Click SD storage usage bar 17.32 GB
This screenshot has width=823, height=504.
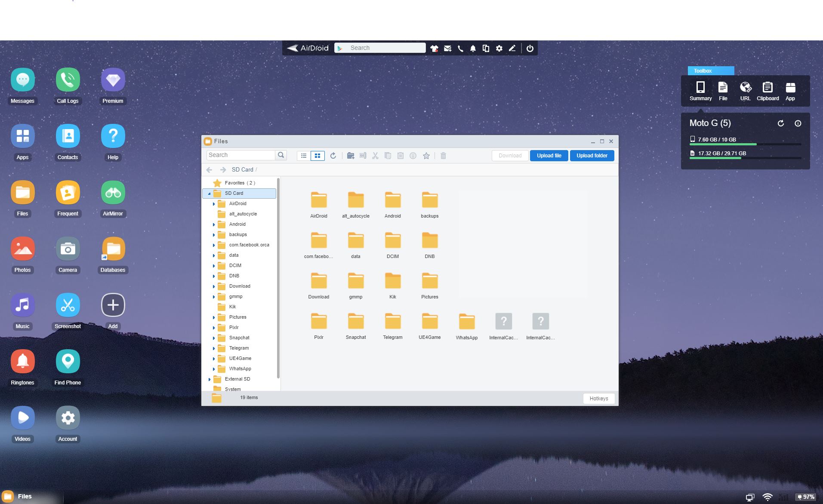coord(745,158)
